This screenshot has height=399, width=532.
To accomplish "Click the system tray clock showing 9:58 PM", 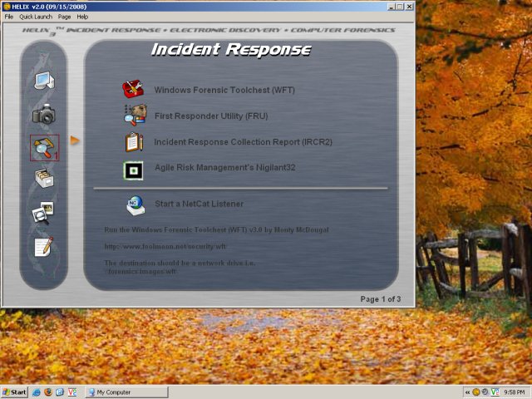I will point(515,392).
